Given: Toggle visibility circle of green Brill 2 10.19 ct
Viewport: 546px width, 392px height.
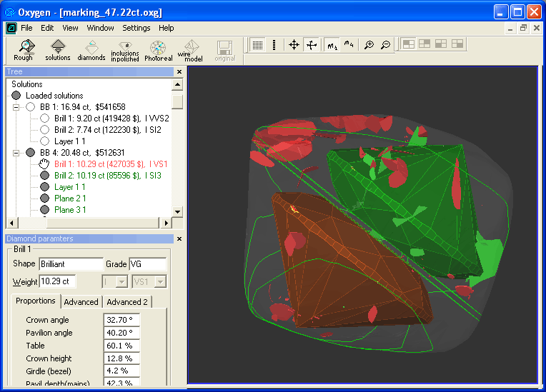Looking at the screenshot, I should pos(44,176).
